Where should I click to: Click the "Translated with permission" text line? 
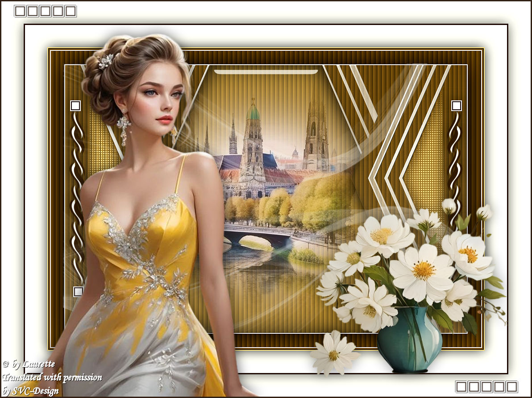point(52,377)
